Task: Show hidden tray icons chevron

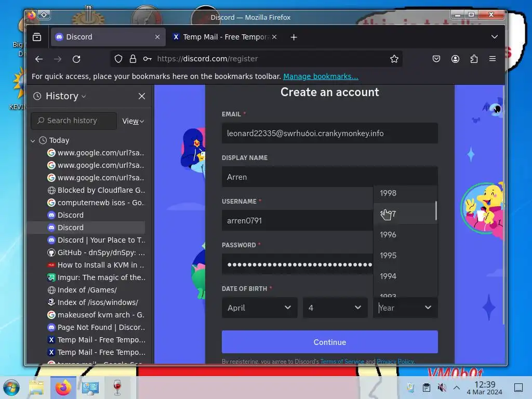Action: pos(457,388)
